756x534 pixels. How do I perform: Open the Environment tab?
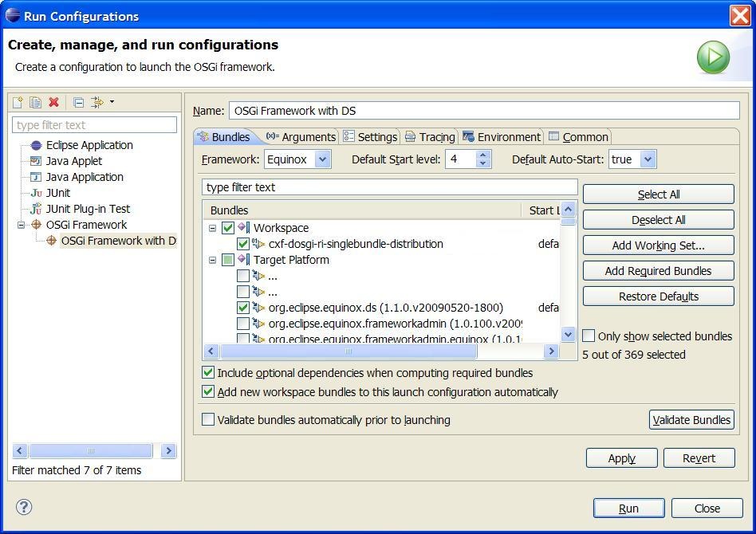tap(502, 137)
